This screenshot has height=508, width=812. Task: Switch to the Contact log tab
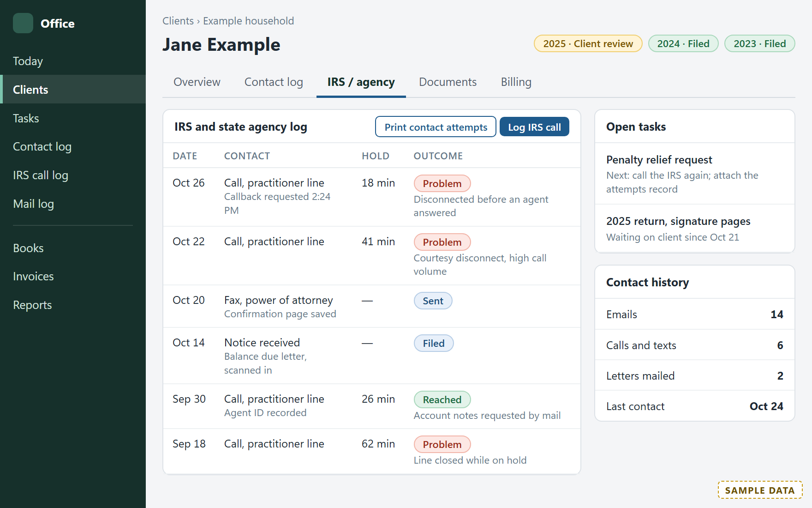pos(274,82)
